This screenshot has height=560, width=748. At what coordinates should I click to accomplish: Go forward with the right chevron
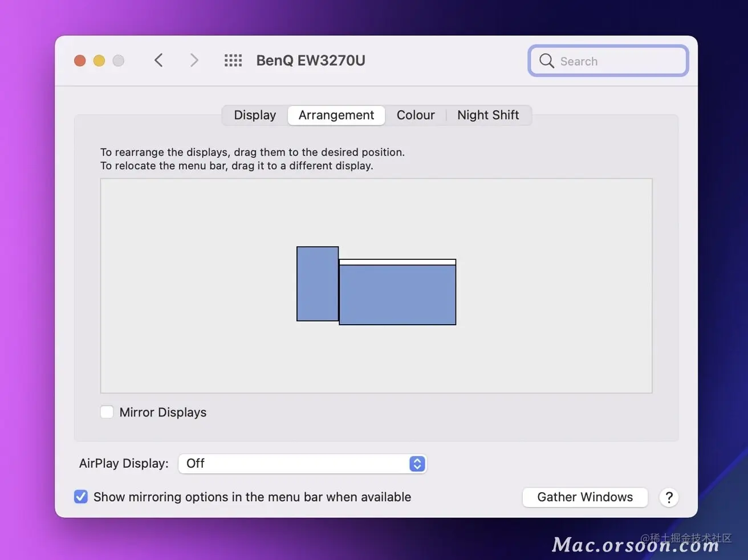pyautogui.click(x=194, y=60)
